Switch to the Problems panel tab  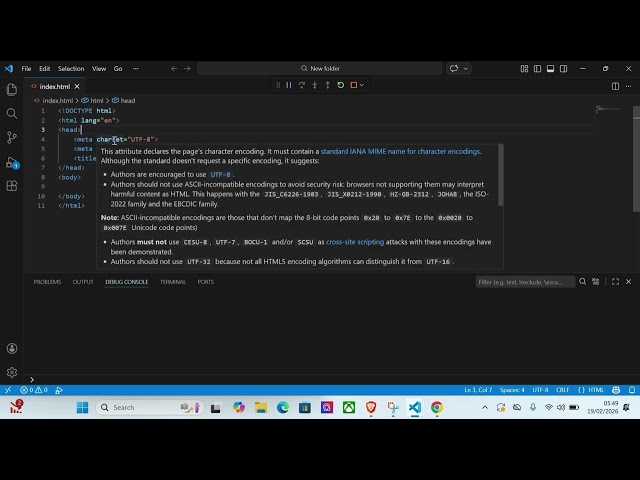pyautogui.click(x=47, y=282)
